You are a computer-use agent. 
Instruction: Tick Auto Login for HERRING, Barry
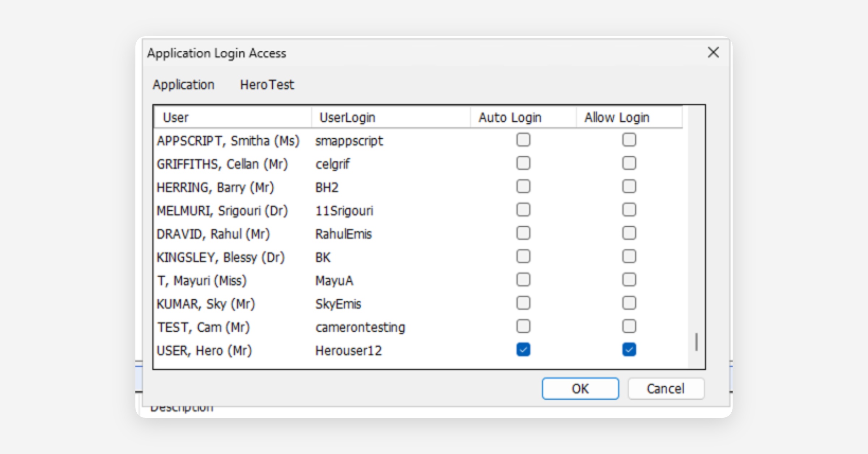pos(523,187)
